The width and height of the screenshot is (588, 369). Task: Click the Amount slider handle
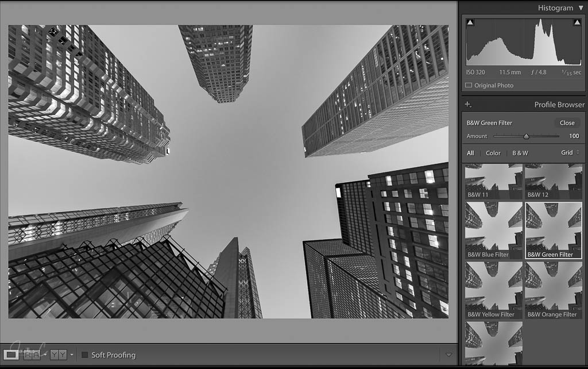pos(526,136)
